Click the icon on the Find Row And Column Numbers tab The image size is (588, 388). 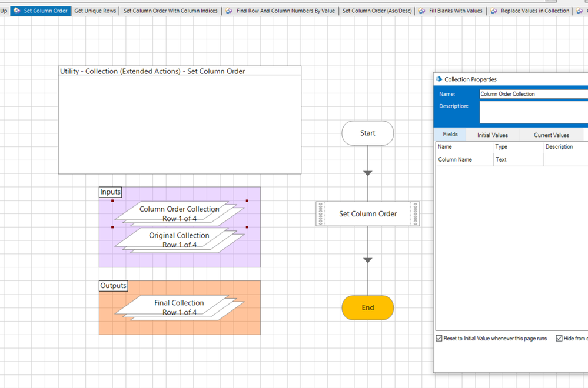tap(229, 11)
